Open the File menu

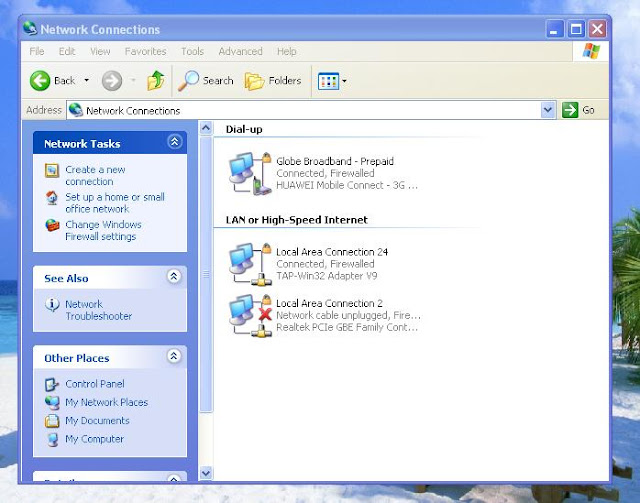[x=37, y=51]
